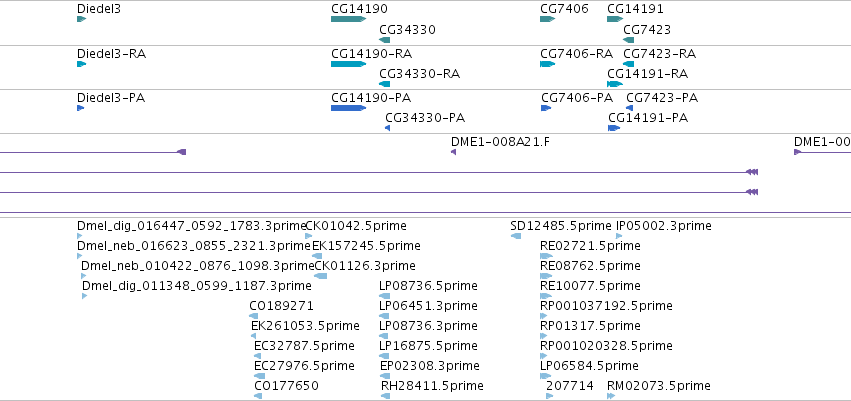Viewport: 851px width, 401px height.
Task: Select the DME1-008A21.F feature label
Action: click(500, 142)
